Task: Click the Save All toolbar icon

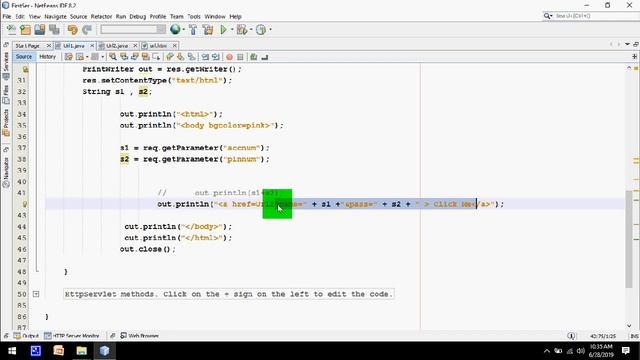Action: tap(54, 29)
